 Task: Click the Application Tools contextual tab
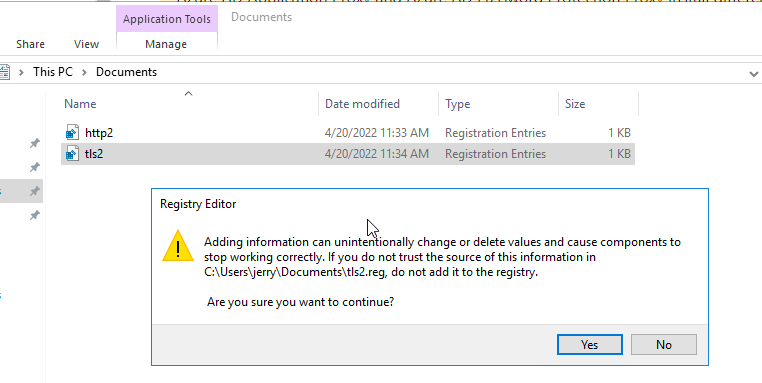pos(167,19)
